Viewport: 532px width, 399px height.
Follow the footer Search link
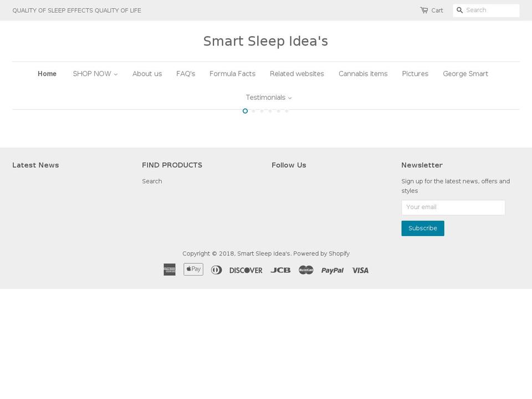[152, 182]
